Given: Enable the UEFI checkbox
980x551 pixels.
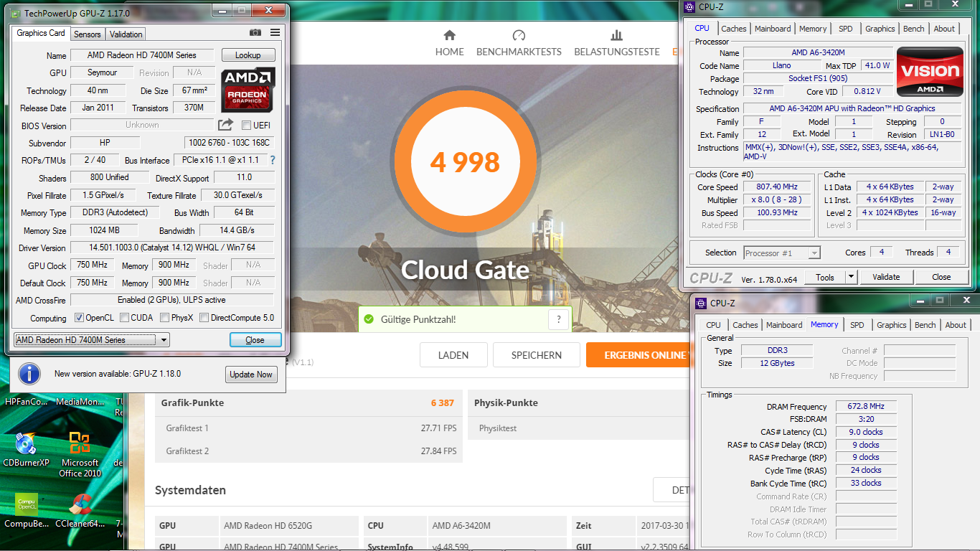Looking at the screenshot, I should click(247, 126).
